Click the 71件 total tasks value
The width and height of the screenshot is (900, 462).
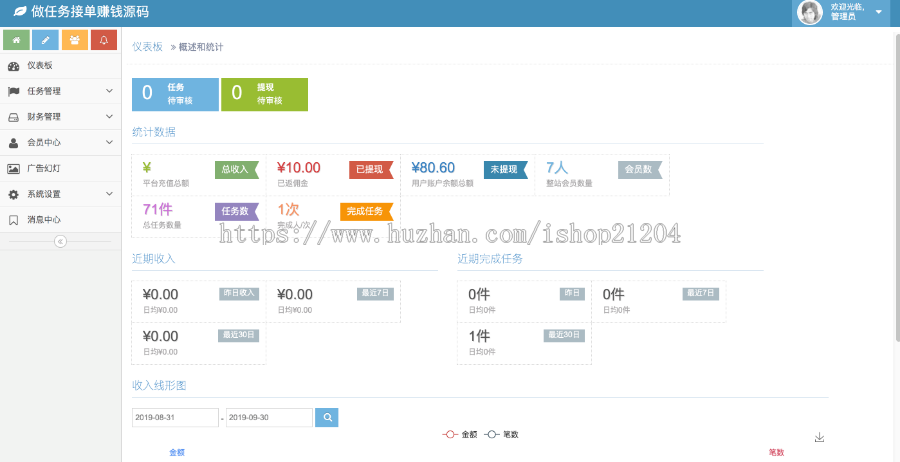coord(158,210)
